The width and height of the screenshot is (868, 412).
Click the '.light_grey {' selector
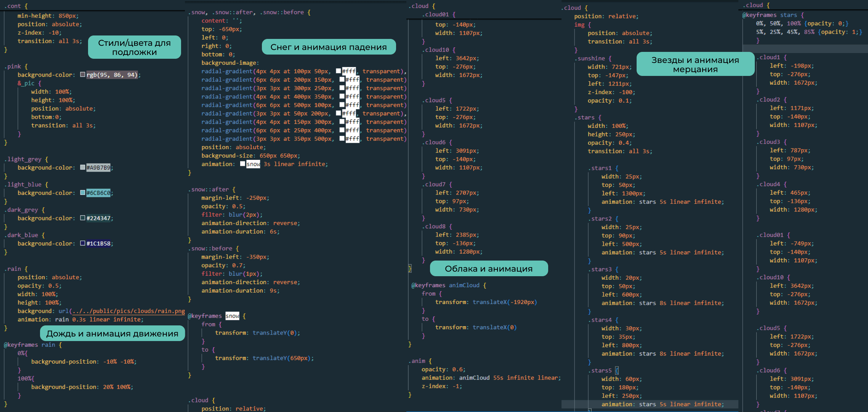coord(26,159)
